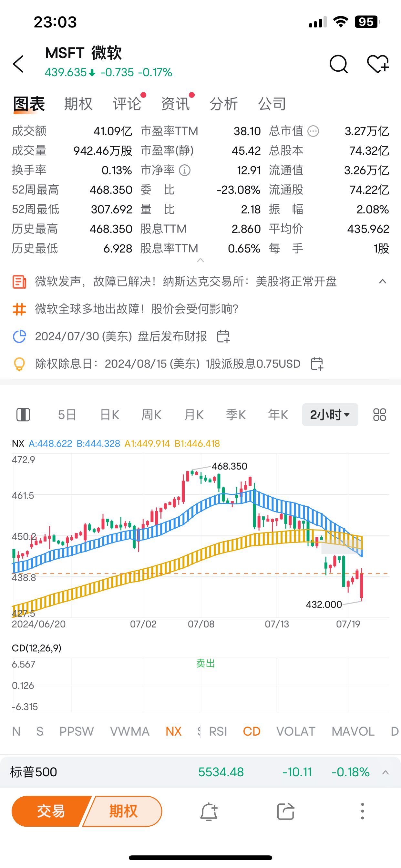Toggle the PPSW main chart indicator

[x=77, y=731]
